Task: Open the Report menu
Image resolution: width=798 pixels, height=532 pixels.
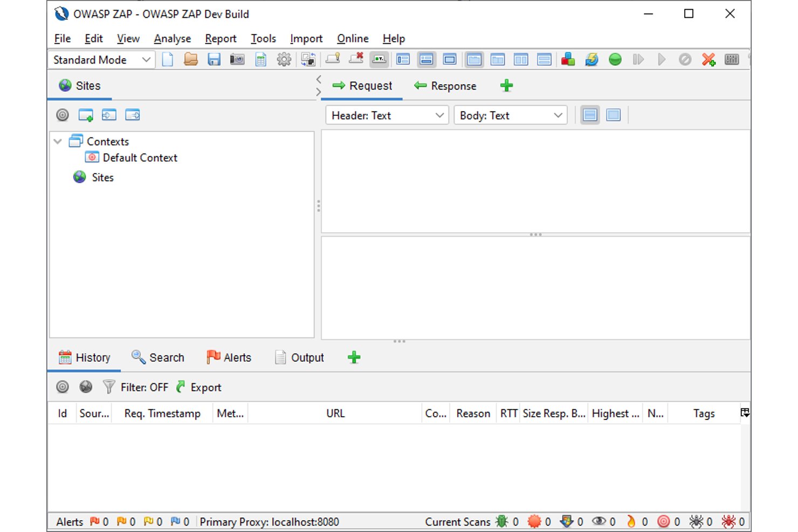Action: click(221, 38)
